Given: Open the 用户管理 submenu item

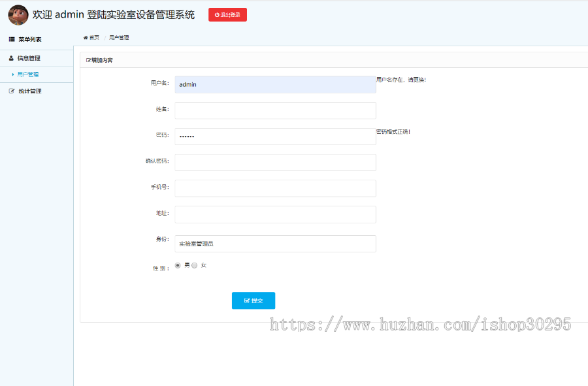Looking at the screenshot, I should pos(29,74).
